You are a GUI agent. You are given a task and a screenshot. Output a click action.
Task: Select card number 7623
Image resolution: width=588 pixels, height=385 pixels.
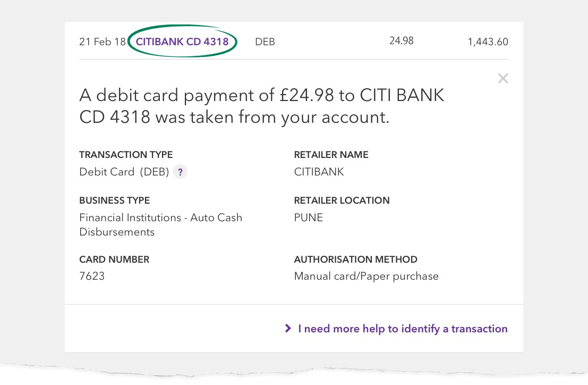tap(92, 276)
